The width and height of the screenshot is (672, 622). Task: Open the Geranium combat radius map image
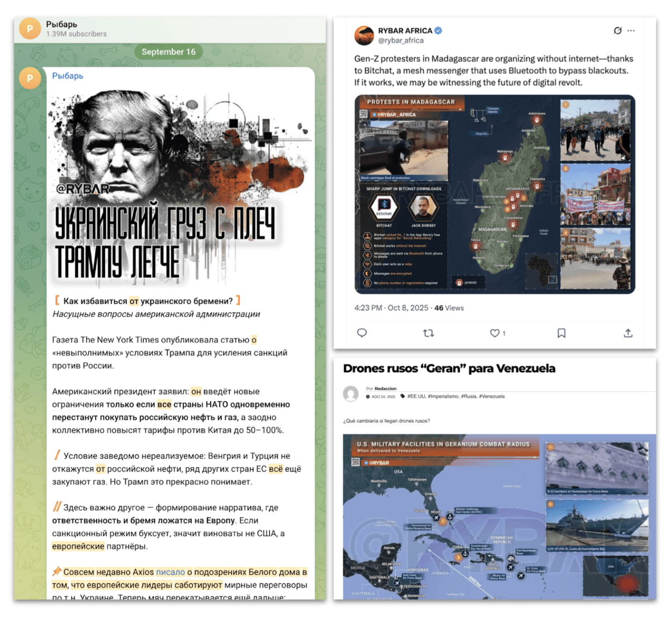click(499, 517)
